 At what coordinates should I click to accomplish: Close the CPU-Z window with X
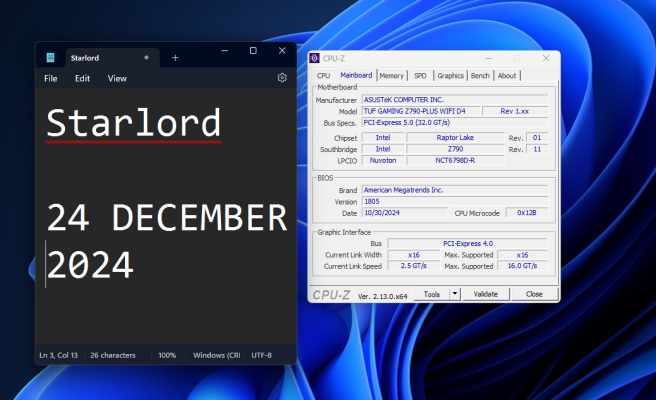pyautogui.click(x=546, y=58)
